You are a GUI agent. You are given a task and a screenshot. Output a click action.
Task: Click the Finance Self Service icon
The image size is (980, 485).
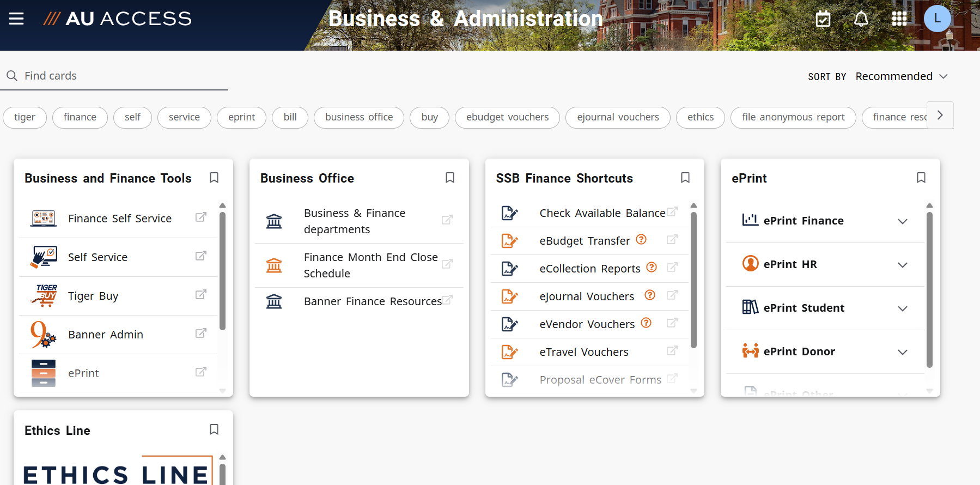click(x=44, y=219)
